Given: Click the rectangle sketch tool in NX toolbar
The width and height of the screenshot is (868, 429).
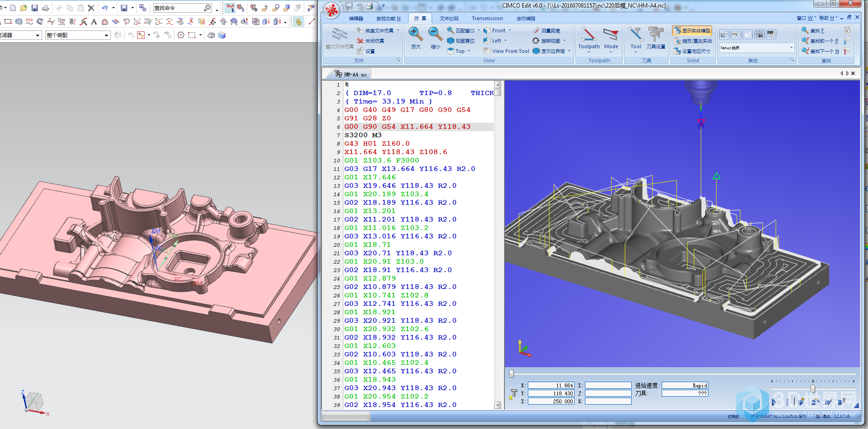Looking at the screenshot, I should [8, 22].
